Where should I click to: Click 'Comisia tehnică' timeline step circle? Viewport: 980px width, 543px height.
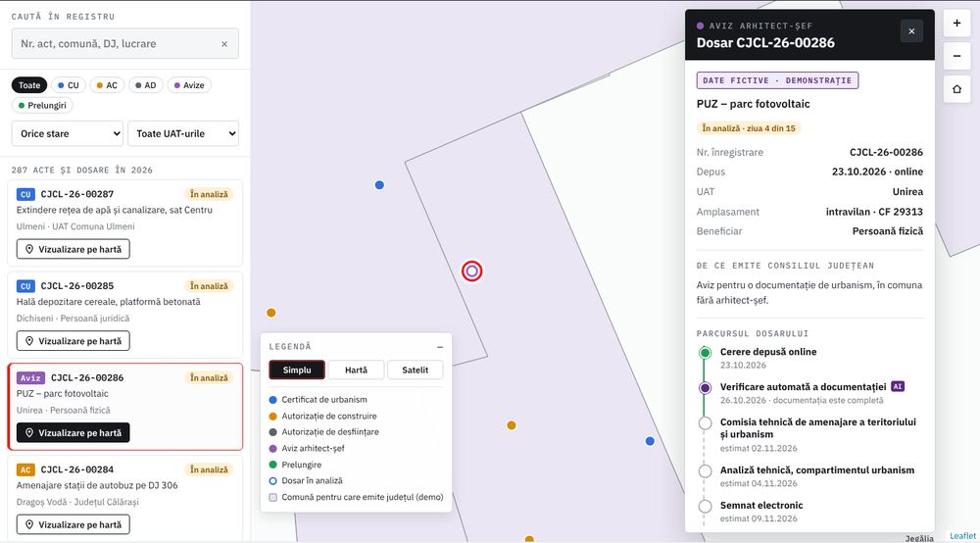pyautogui.click(x=705, y=423)
